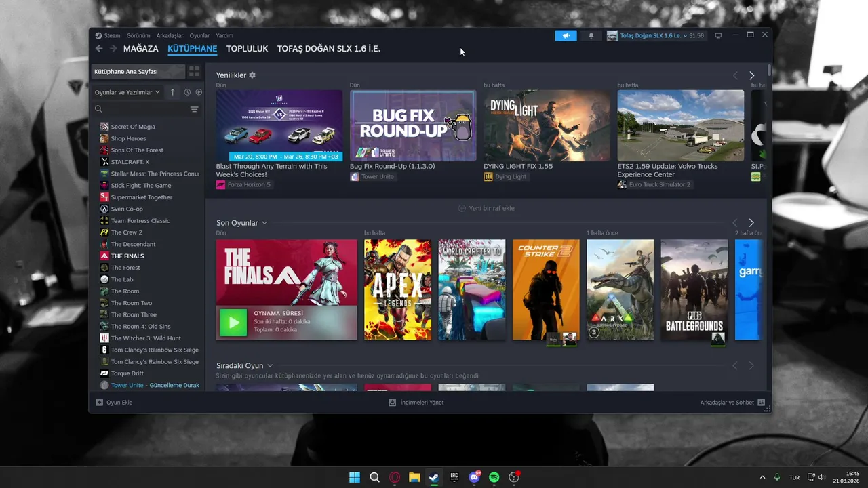This screenshot has width=868, height=488.
Task: Switch to the MAĞAZA tab
Action: click(141, 49)
